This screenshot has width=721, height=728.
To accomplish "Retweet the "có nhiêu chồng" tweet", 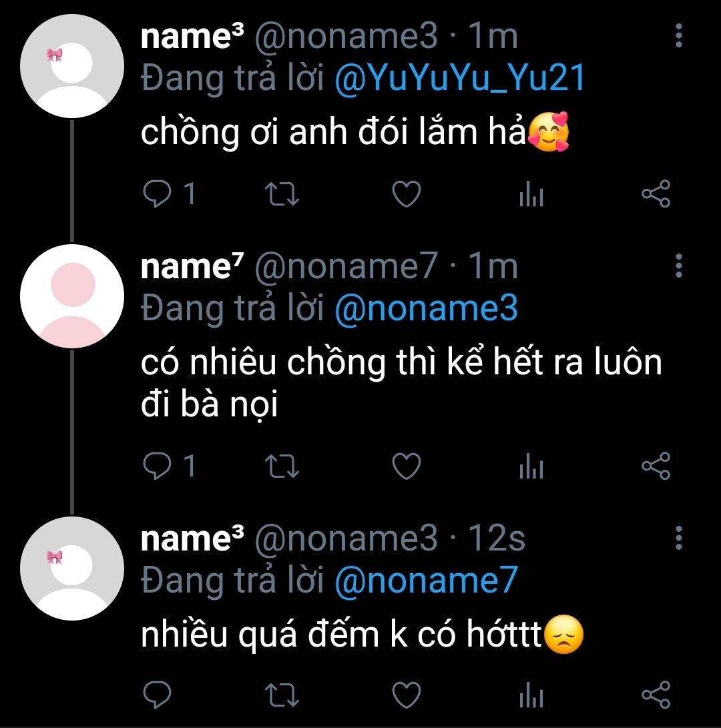I will (x=282, y=466).
